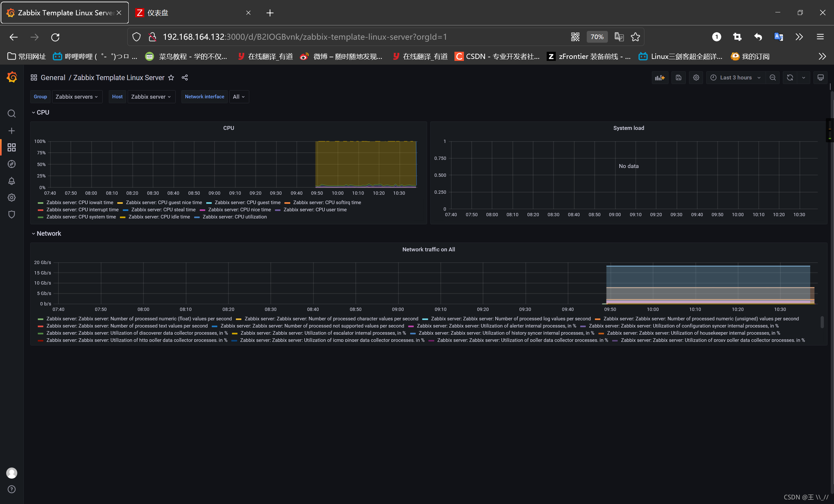Open the Host Zabbix server dropdown
The image size is (834, 504).
151,97
